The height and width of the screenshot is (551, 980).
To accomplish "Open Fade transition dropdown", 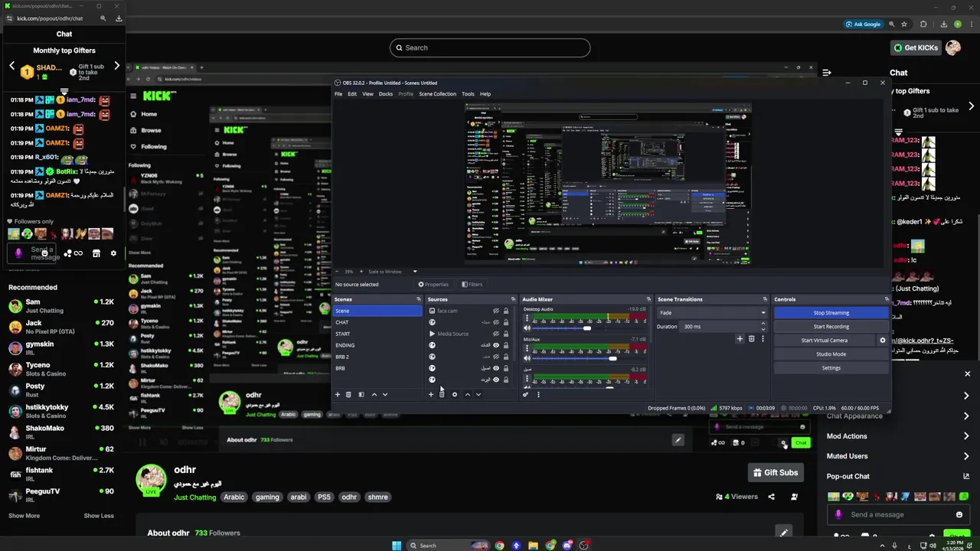I will (x=712, y=313).
